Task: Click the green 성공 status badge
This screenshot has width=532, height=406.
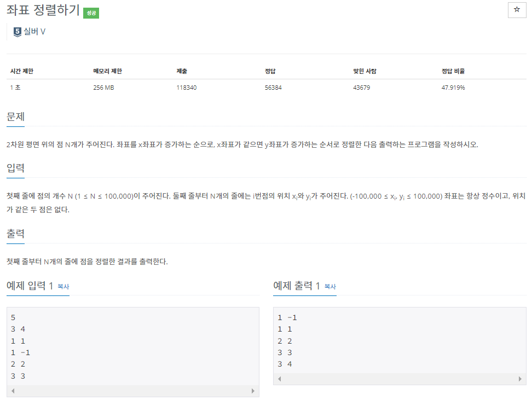Action: (x=91, y=13)
